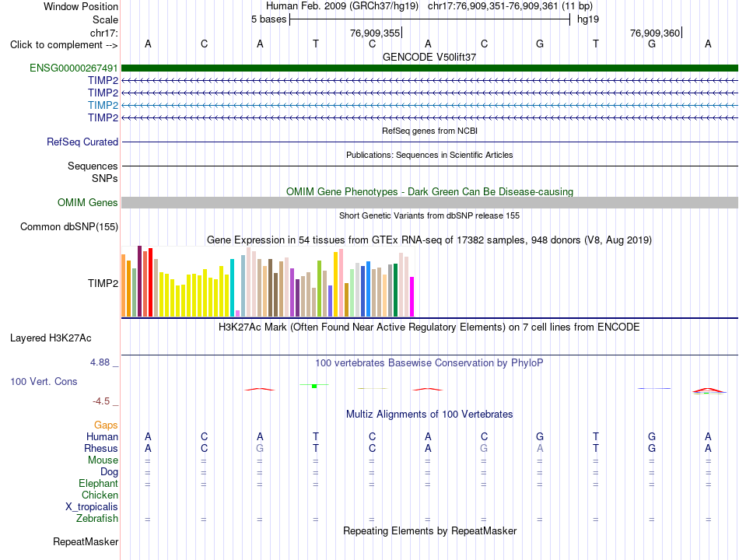Select the Human species label
The width and height of the screenshot is (739, 560).
(x=102, y=437)
